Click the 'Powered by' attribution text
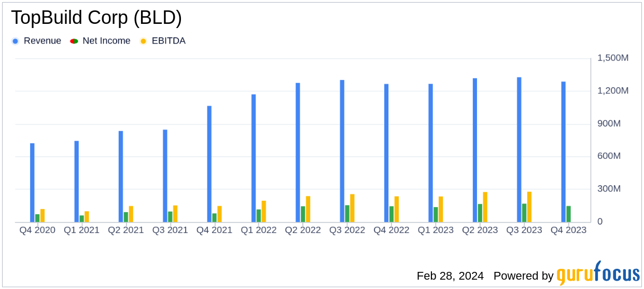Screen dimensions: 644x289 tap(523, 276)
